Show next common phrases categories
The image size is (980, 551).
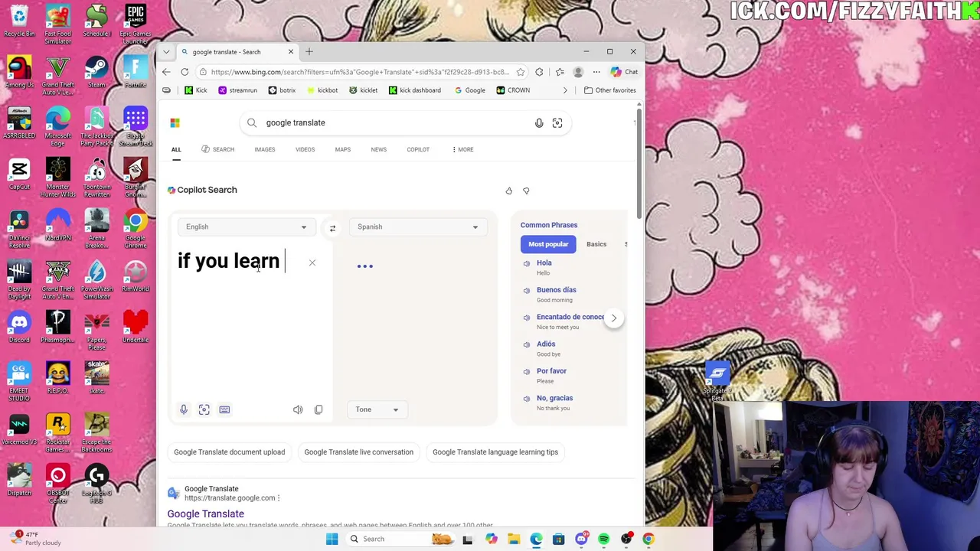tap(613, 318)
